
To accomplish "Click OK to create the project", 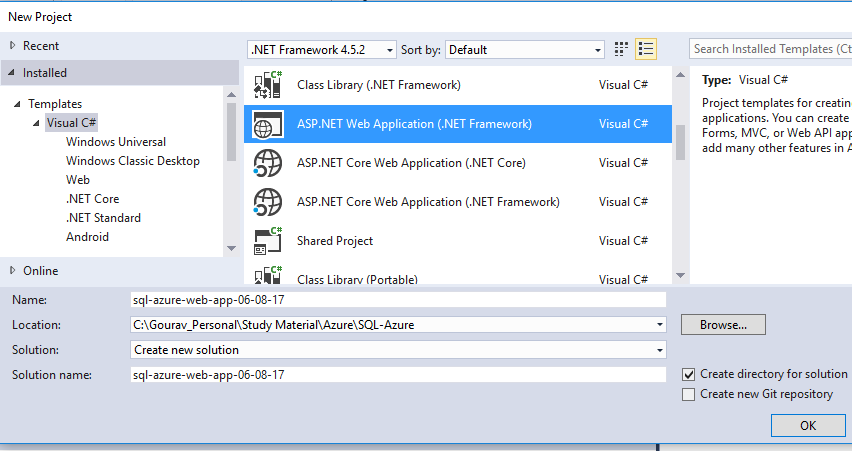I will pyautogui.click(x=808, y=425).
